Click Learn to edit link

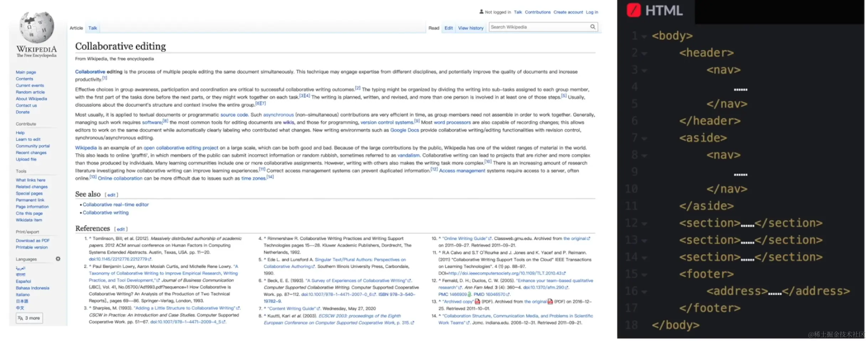(28, 139)
